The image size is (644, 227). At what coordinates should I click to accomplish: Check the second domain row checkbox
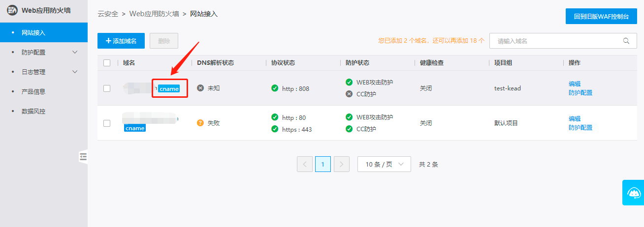coord(107,123)
